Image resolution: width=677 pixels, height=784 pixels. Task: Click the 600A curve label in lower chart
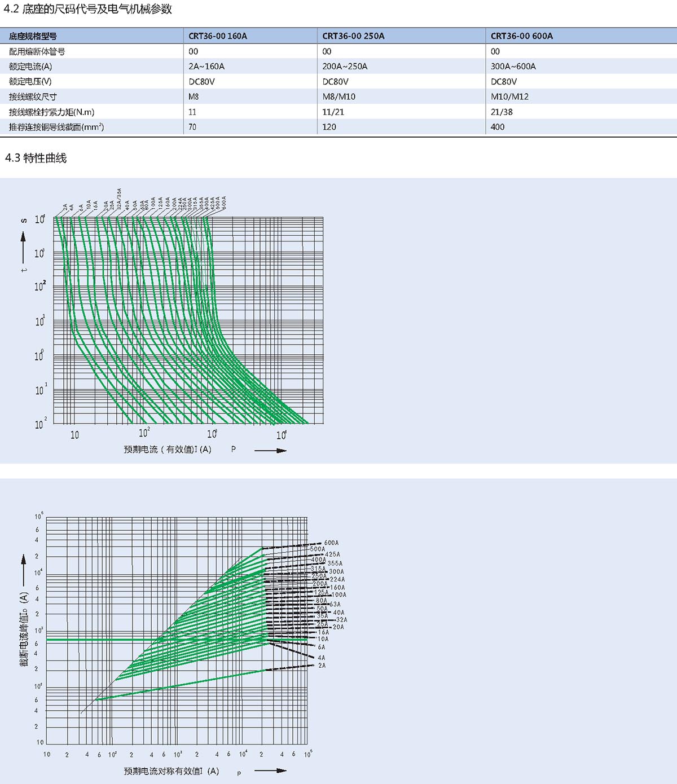click(331, 543)
